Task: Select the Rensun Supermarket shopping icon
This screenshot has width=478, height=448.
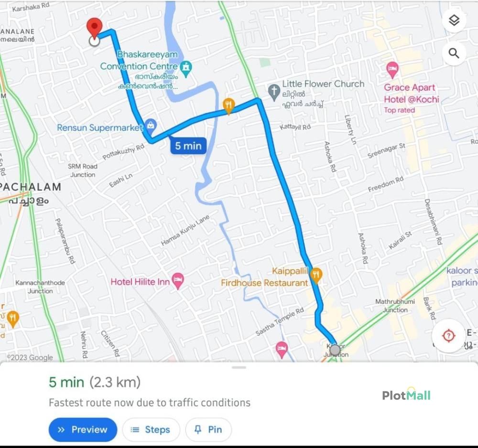Action: click(x=150, y=125)
